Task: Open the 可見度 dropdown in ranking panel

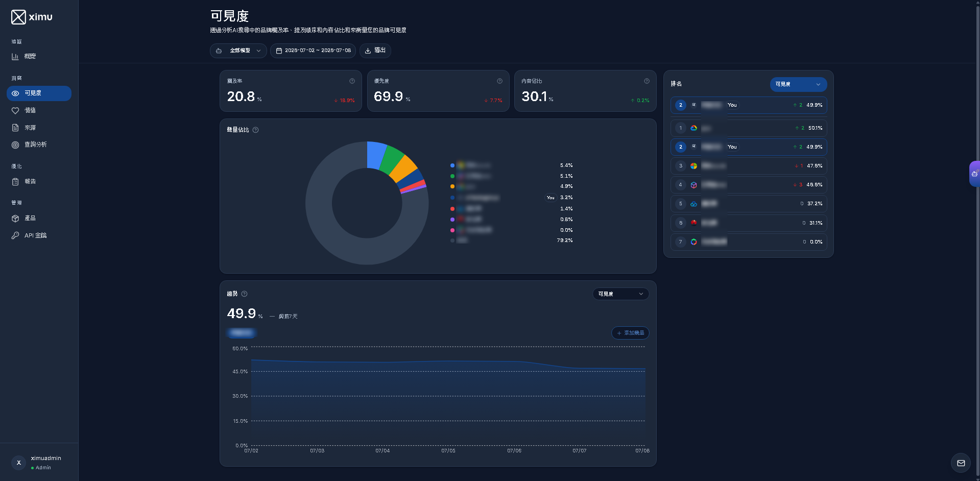Action: (798, 84)
